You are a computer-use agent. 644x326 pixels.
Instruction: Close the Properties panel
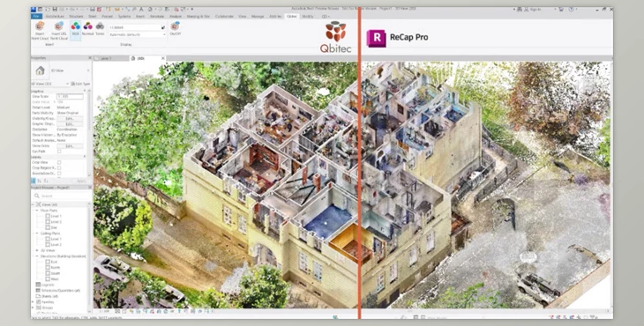[89, 58]
